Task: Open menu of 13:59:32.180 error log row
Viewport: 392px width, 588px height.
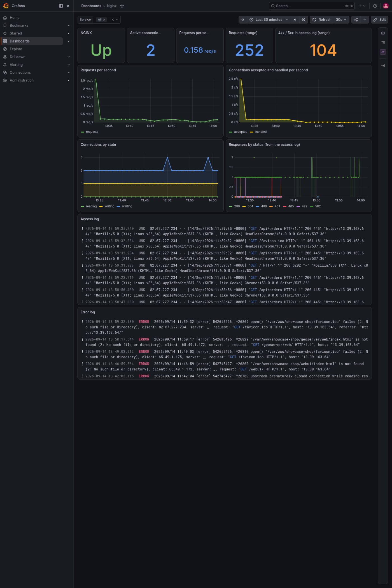Action: coord(82,322)
